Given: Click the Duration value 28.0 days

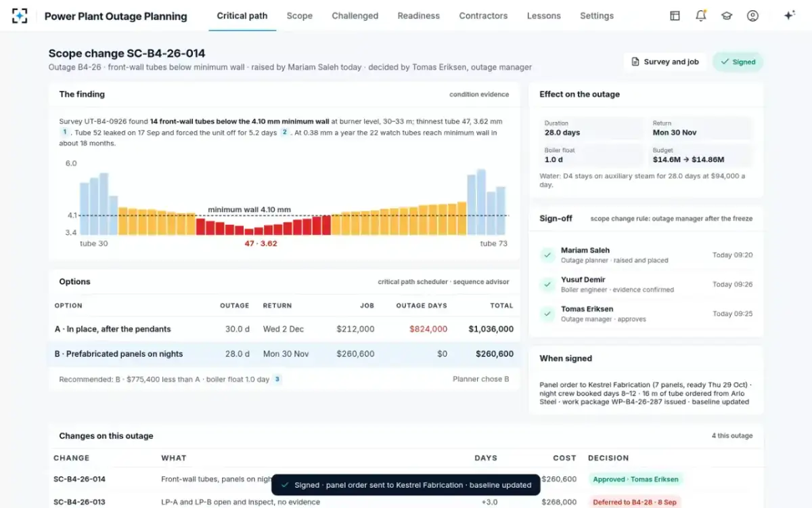Looking at the screenshot, I should [x=562, y=133].
